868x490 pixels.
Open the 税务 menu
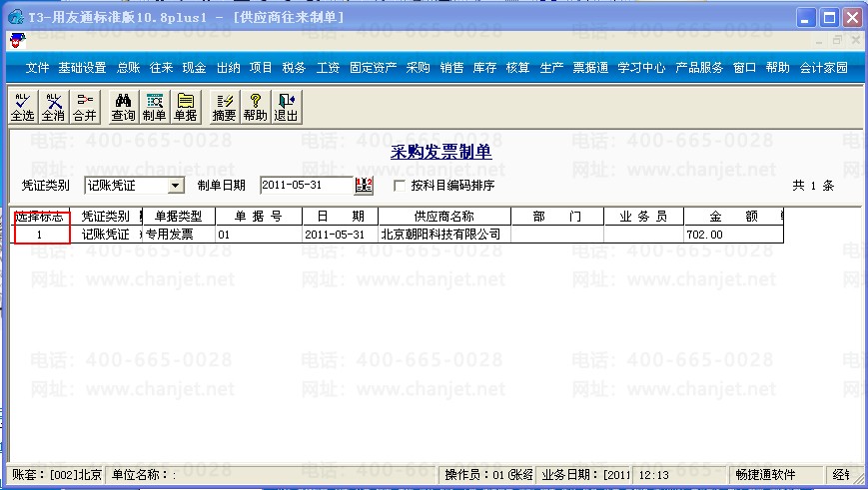point(294,68)
